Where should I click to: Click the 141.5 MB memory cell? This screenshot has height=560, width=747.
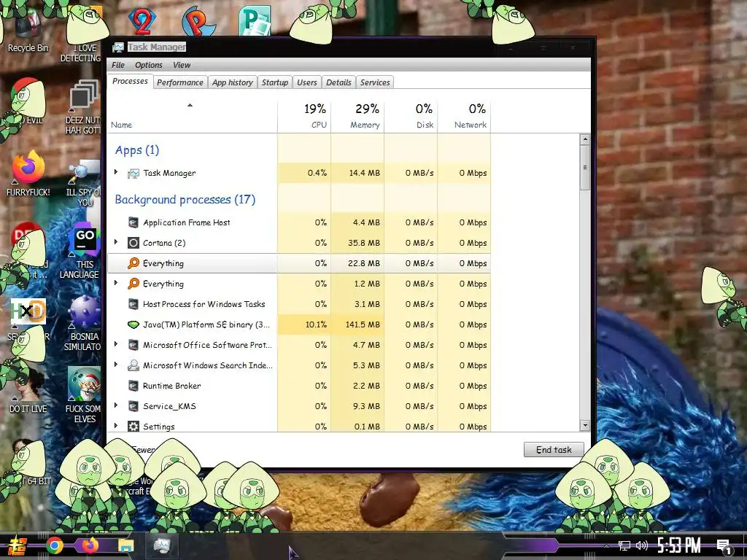[x=357, y=324]
